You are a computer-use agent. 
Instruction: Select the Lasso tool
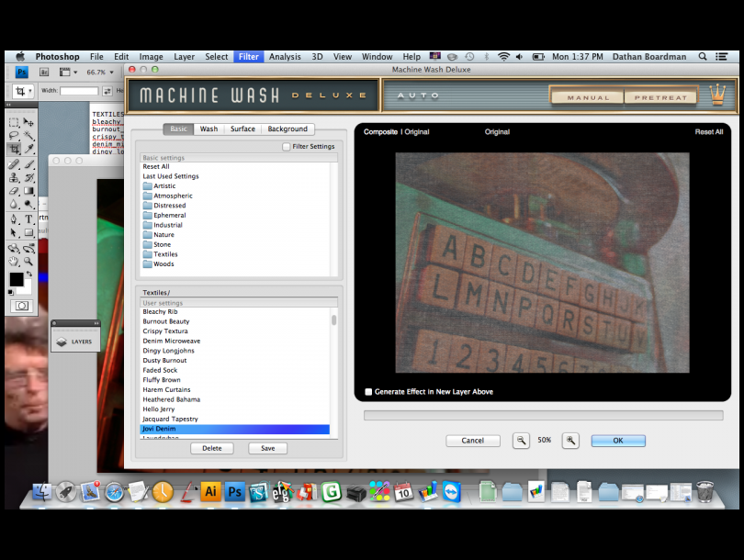tap(14, 136)
